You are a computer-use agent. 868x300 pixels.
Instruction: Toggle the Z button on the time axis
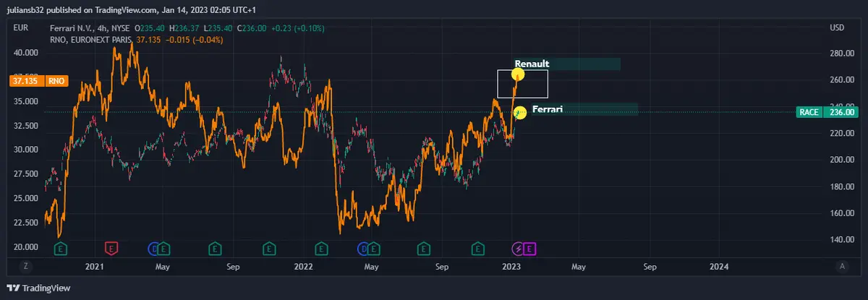[26, 266]
